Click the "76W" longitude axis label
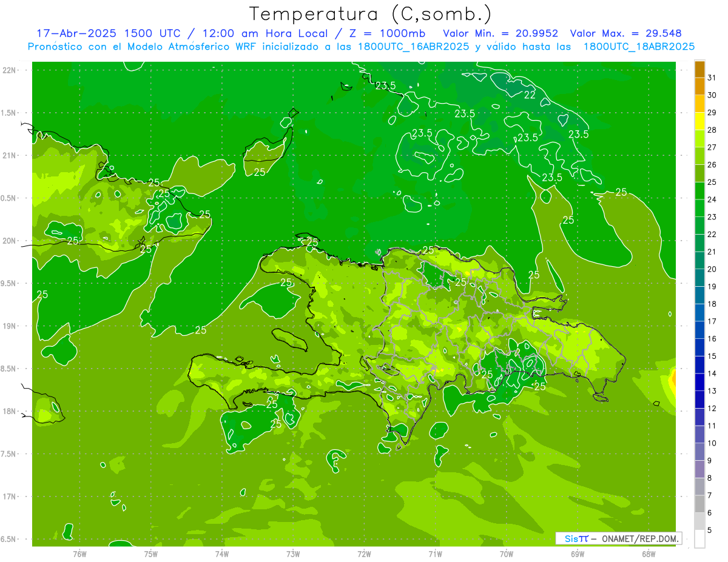728x562 pixels. pos(79,554)
